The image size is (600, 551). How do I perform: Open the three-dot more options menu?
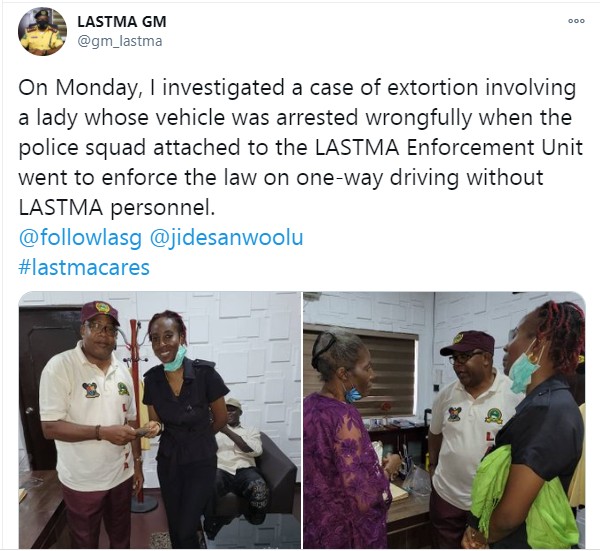click(576, 21)
